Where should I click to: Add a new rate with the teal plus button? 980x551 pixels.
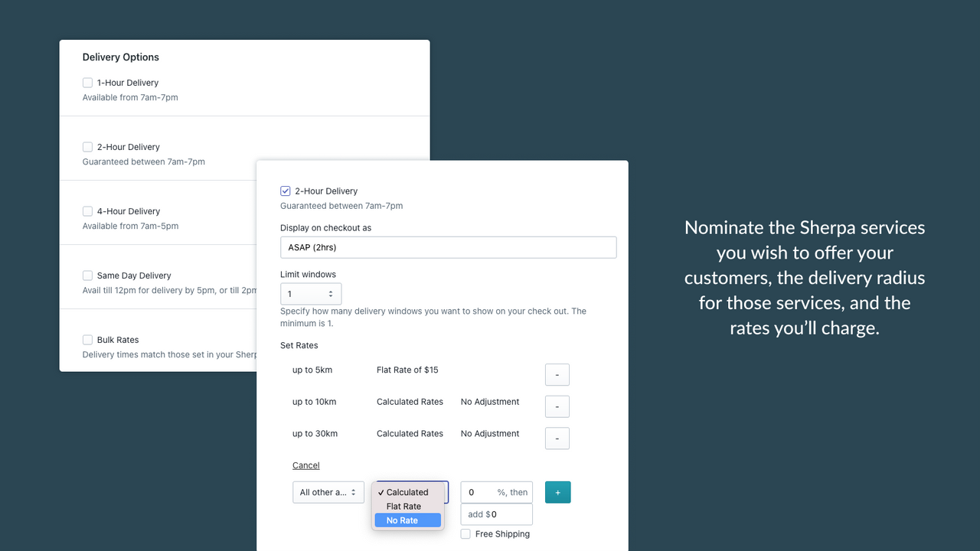point(557,492)
